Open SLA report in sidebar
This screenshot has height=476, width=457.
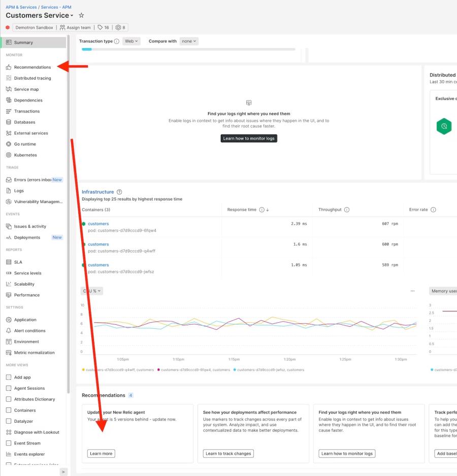[18, 262]
